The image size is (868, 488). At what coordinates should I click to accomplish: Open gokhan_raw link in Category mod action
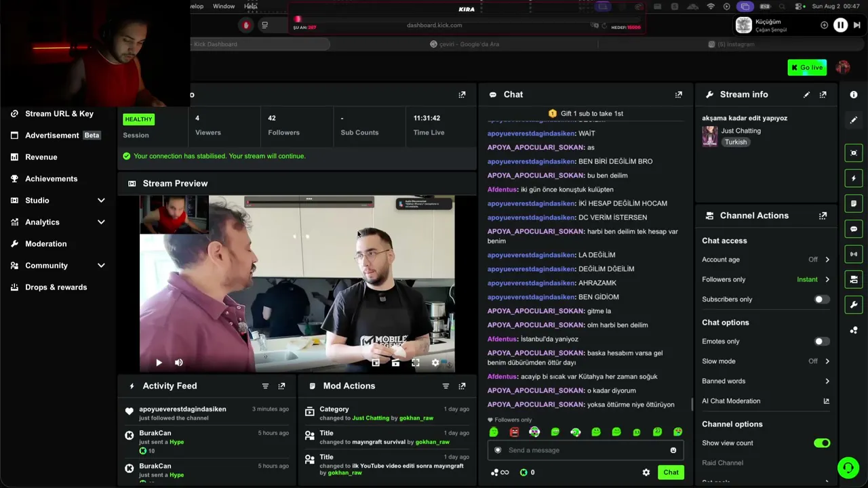pyautogui.click(x=416, y=418)
